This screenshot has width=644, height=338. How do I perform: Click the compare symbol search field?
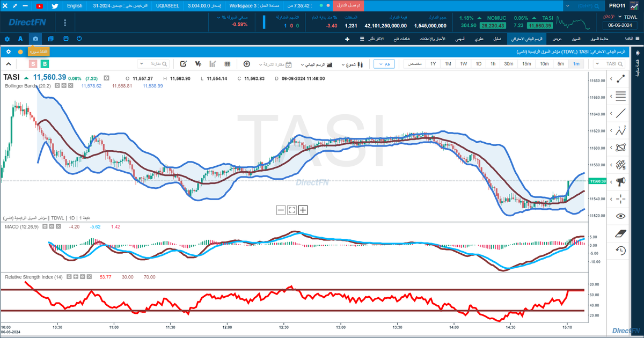153,64
